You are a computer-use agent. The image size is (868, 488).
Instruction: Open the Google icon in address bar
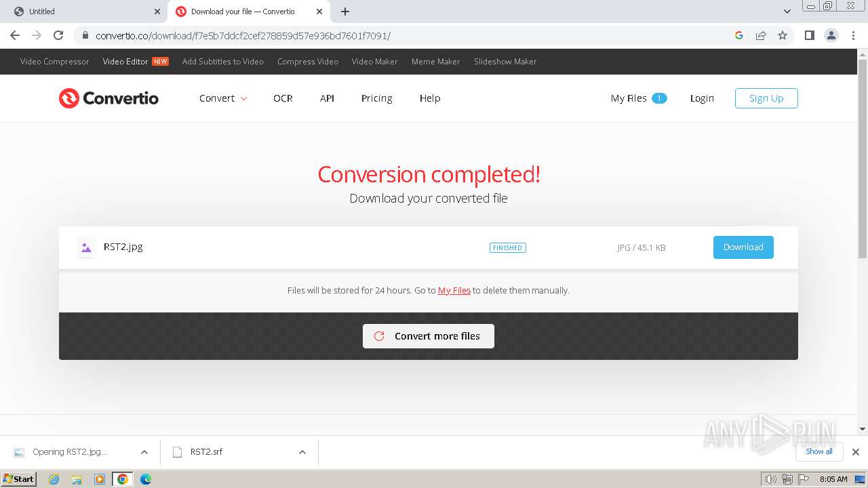(739, 35)
